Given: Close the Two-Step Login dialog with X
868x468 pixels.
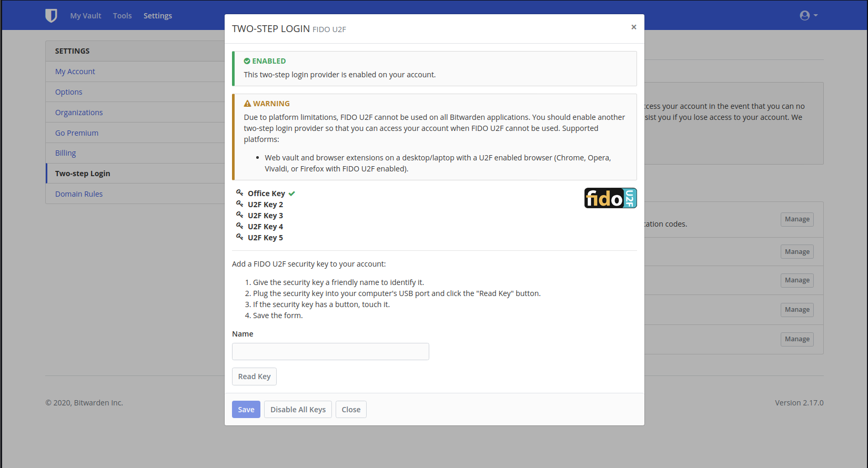Looking at the screenshot, I should coord(633,27).
